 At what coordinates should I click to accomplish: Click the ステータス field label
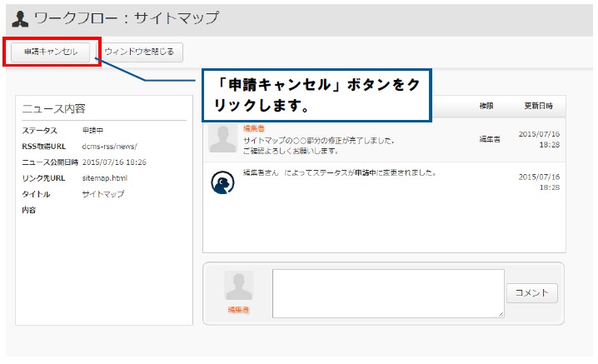tap(39, 131)
